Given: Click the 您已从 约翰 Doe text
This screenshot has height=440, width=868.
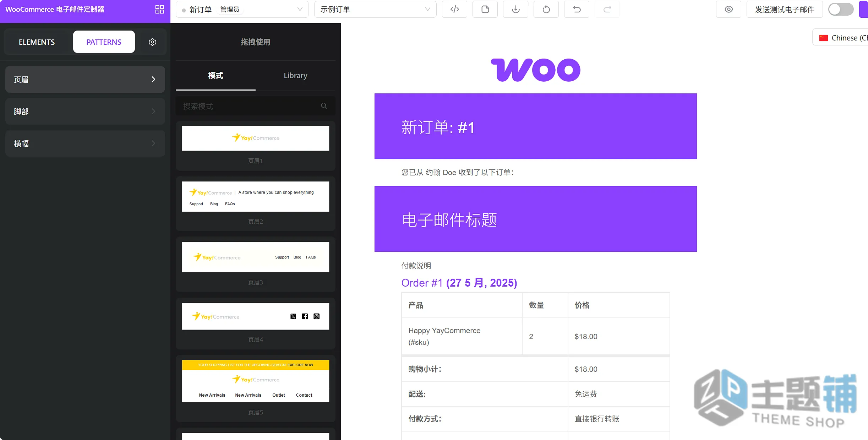Looking at the screenshot, I should click(458, 173).
